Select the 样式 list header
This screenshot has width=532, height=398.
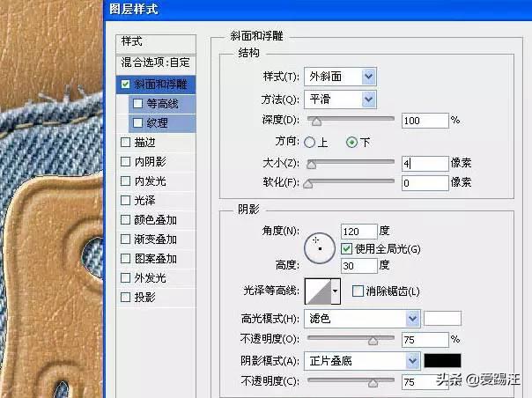click(156, 43)
